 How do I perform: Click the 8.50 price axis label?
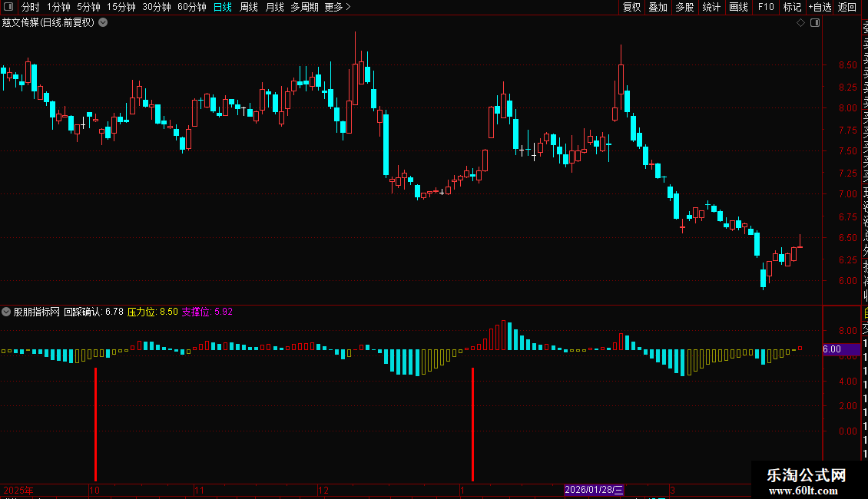[847, 65]
